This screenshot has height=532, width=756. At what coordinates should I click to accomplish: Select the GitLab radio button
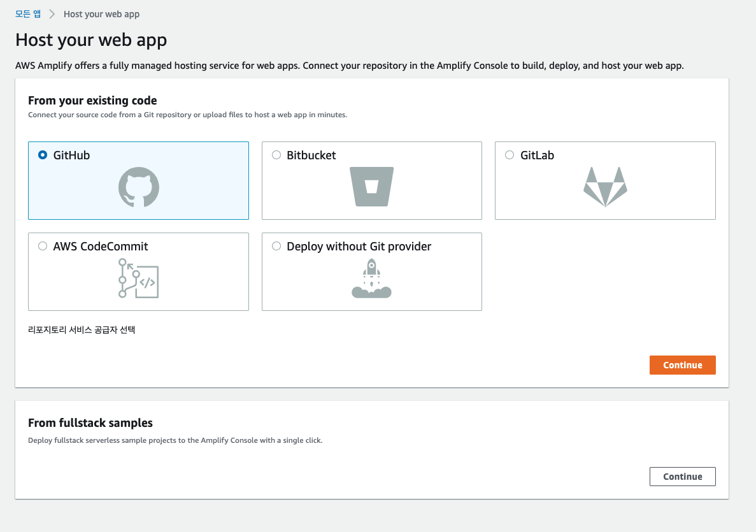point(510,155)
